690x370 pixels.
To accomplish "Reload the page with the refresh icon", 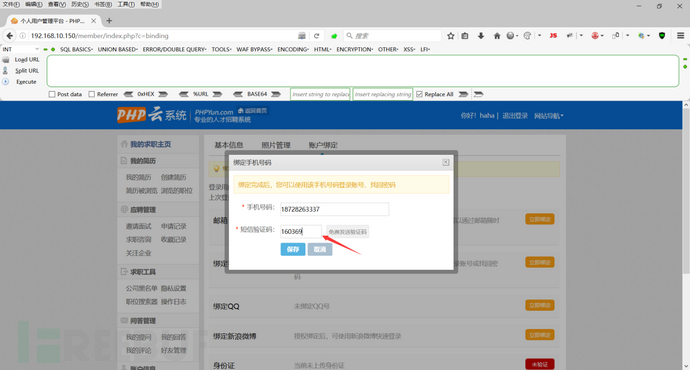I will click(316, 36).
